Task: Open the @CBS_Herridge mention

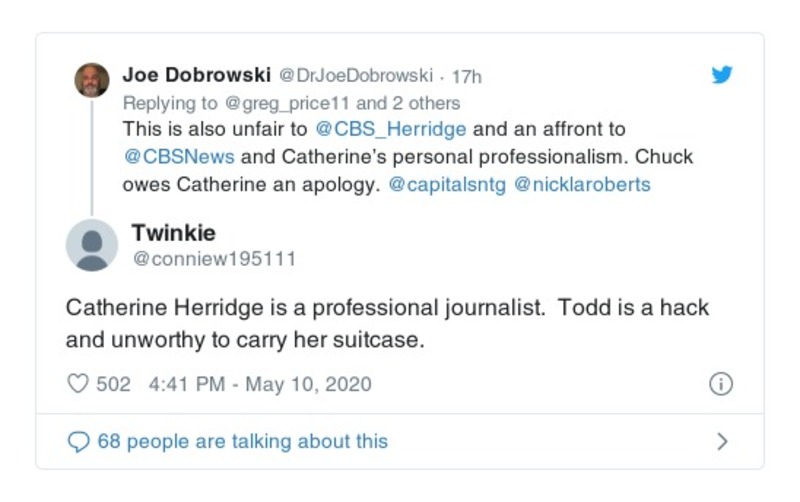Action: 390,130
